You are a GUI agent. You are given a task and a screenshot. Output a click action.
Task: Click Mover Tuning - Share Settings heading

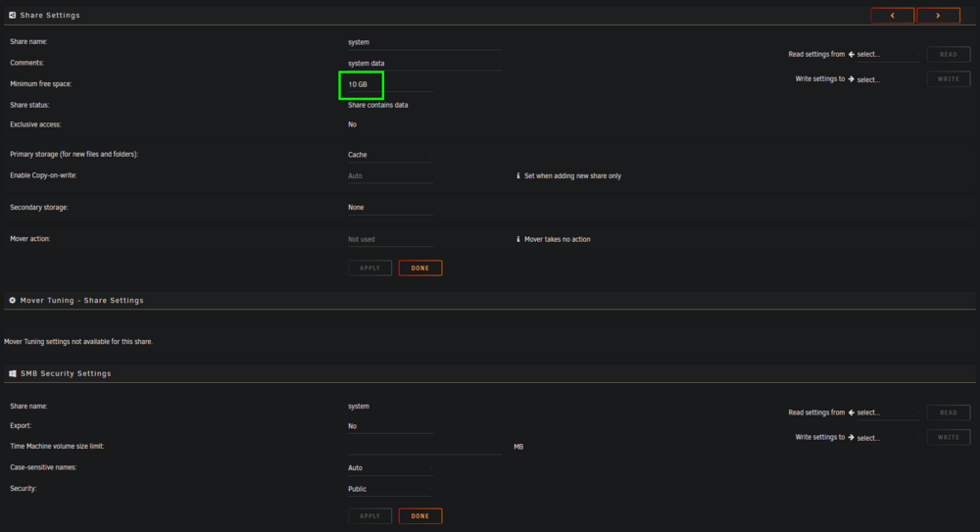pyautogui.click(x=82, y=301)
